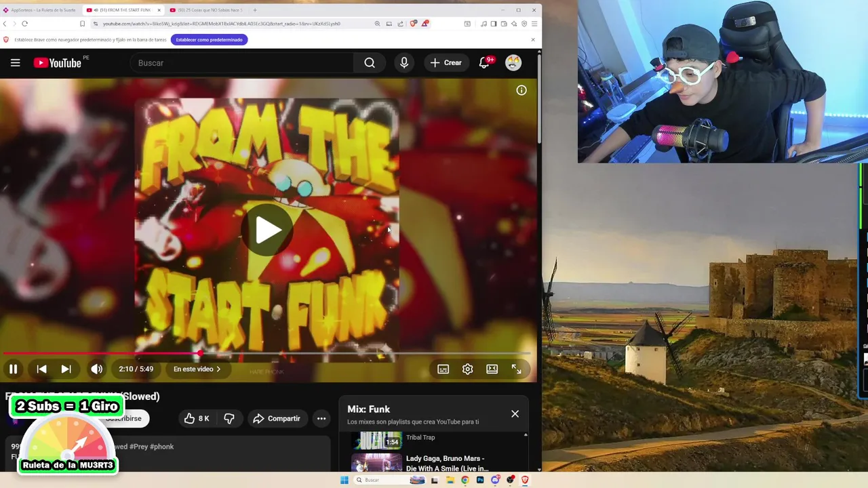Open the Brave playlist music icon
Screen dimensions: 868x488
pos(484,24)
